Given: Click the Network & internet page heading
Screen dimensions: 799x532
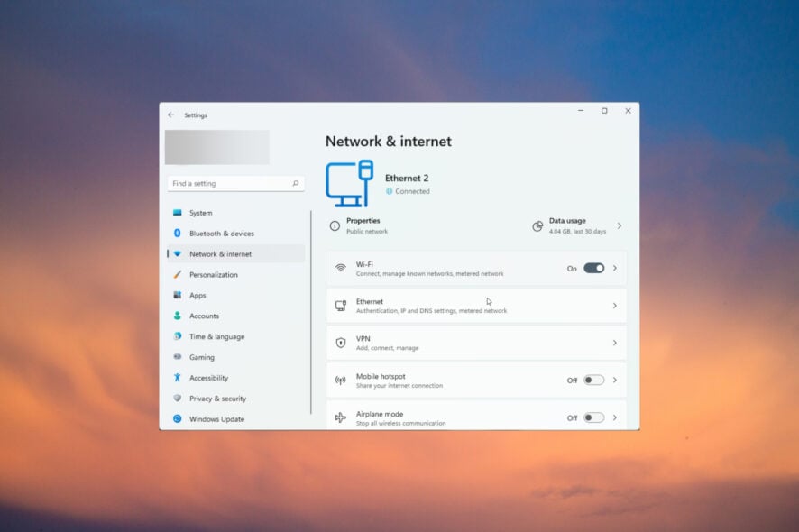Looking at the screenshot, I should [x=389, y=142].
